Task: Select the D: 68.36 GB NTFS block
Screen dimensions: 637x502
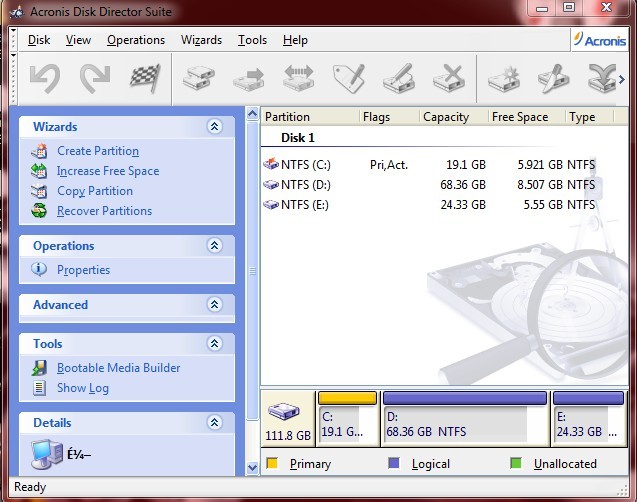Action: tap(465, 419)
